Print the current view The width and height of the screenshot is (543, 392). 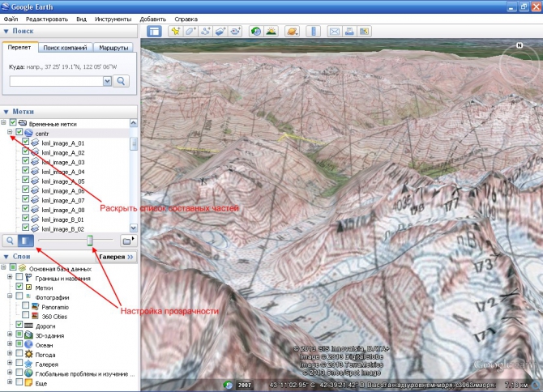point(349,32)
